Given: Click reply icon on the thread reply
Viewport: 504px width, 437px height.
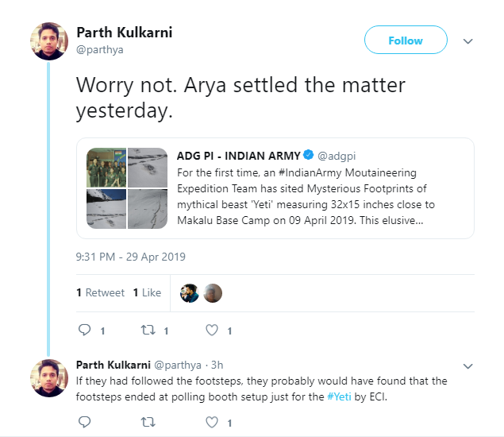Looking at the screenshot, I should pos(86,422).
